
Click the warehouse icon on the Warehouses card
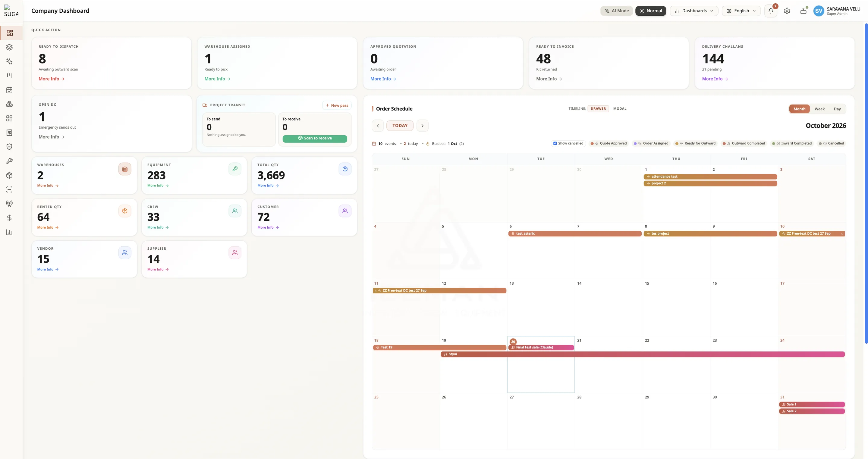[125, 169]
